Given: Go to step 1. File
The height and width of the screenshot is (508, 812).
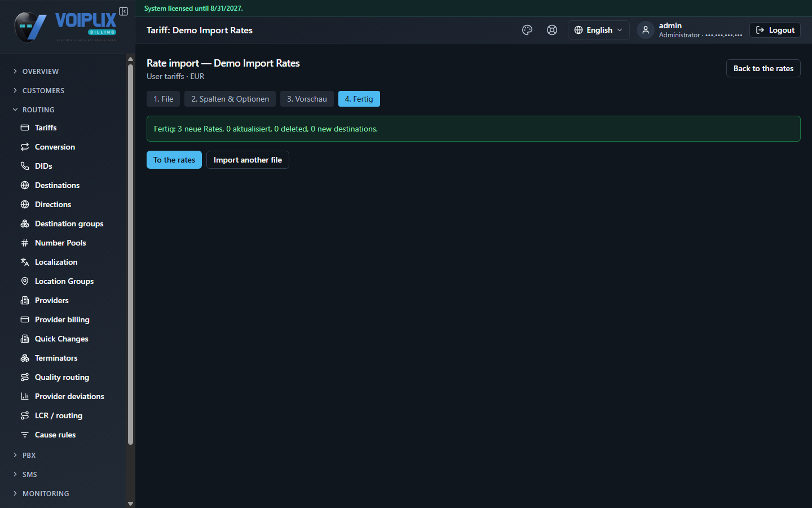Looking at the screenshot, I should [x=164, y=99].
